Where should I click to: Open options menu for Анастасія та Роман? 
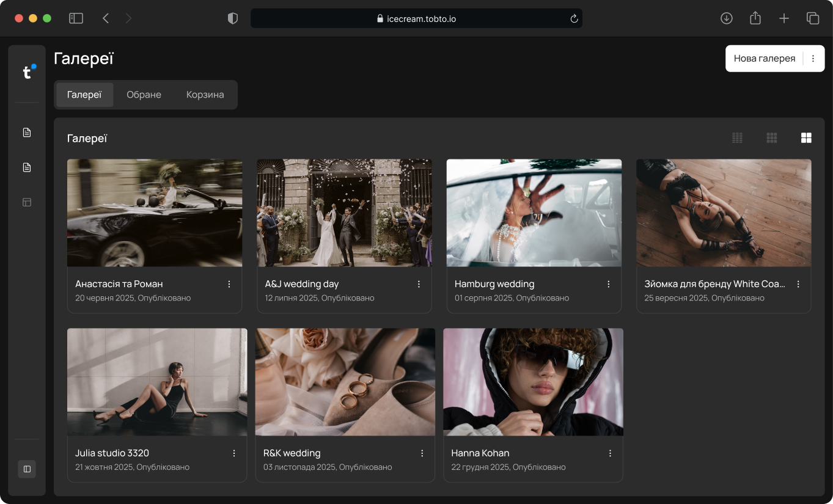click(229, 284)
